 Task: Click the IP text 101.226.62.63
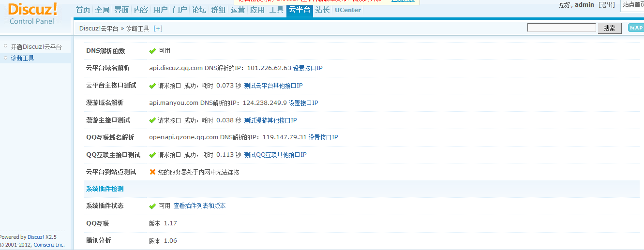[x=269, y=68]
